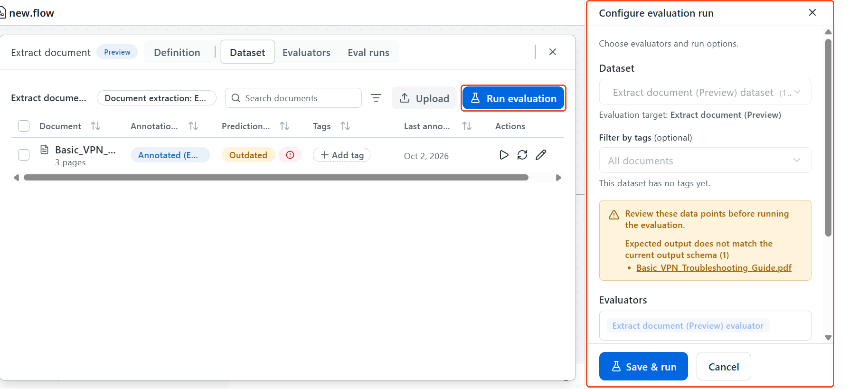Sort by Annotation column arrows

coord(193,126)
